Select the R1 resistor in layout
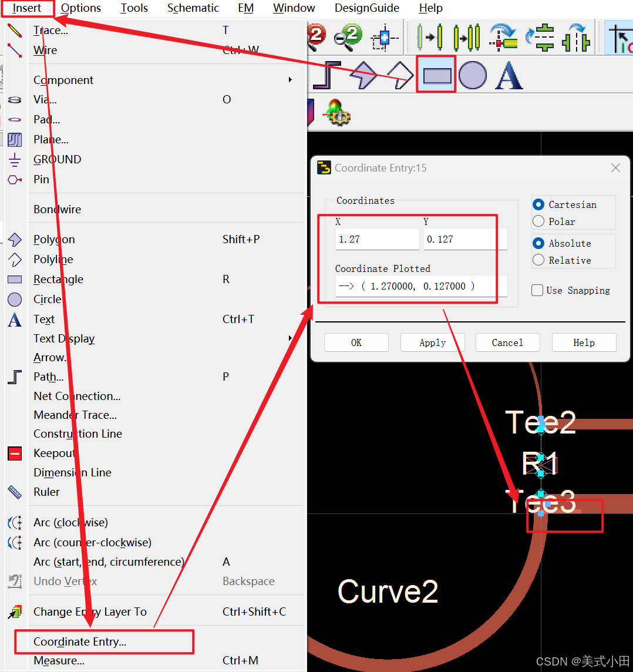633x672 pixels. tap(540, 463)
